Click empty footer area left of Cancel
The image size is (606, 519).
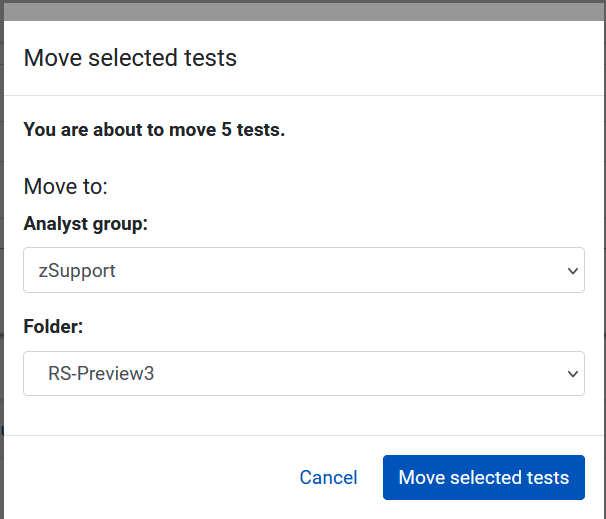coord(150,478)
